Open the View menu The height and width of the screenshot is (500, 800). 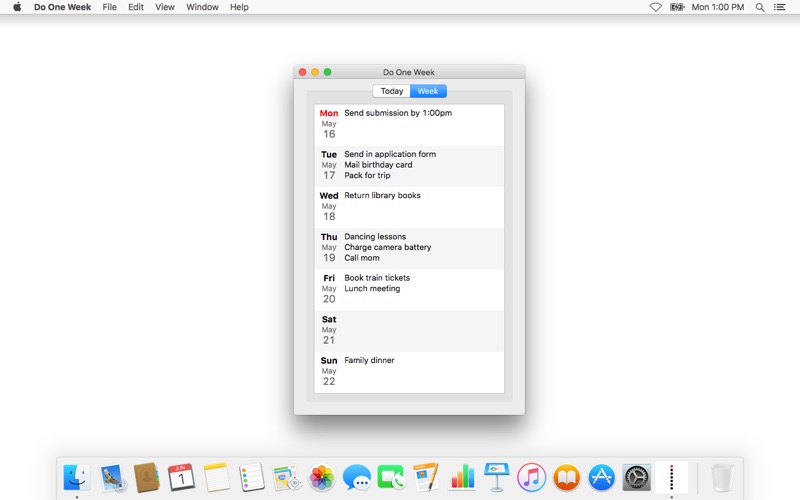coord(165,7)
